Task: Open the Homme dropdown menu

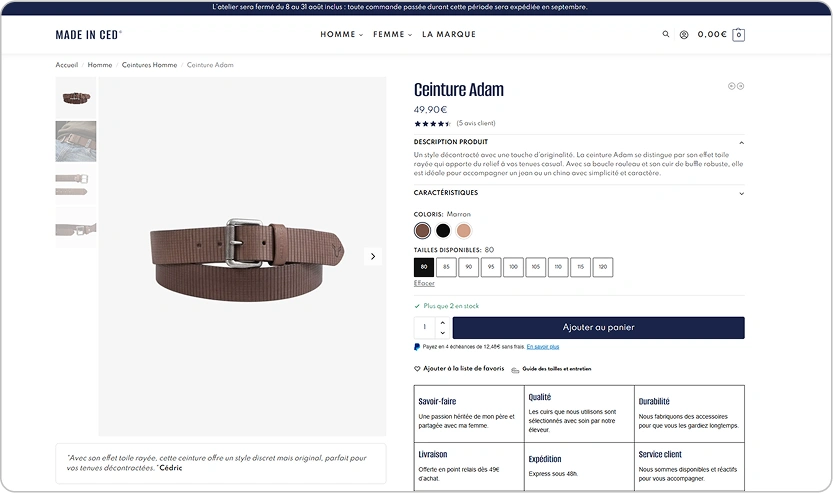Action: [342, 35]
